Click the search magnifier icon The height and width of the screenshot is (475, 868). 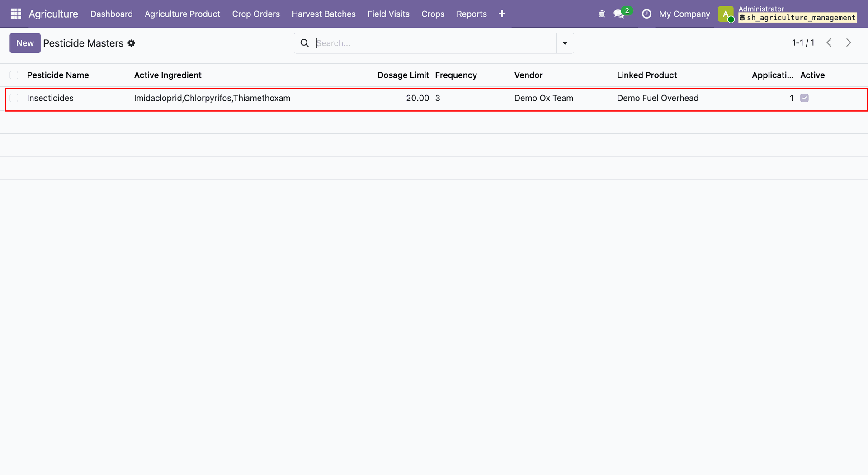tap(305, 43)
